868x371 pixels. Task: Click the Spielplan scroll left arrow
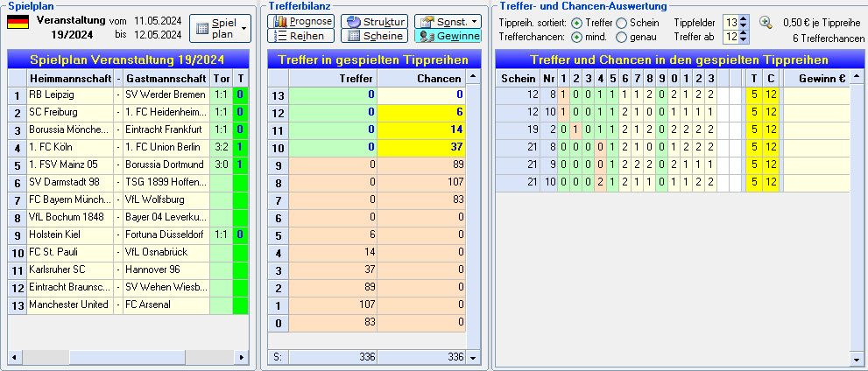coord(14,358)
